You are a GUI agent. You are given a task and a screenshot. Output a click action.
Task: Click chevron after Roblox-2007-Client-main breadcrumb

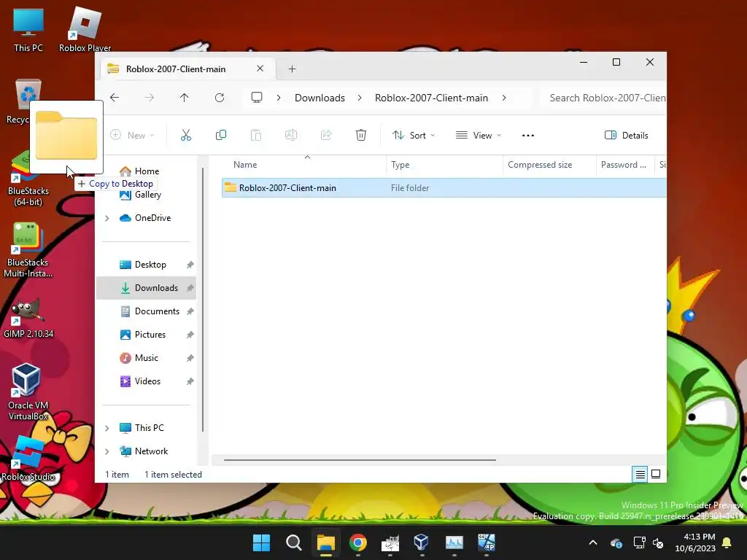pos(504,98)
